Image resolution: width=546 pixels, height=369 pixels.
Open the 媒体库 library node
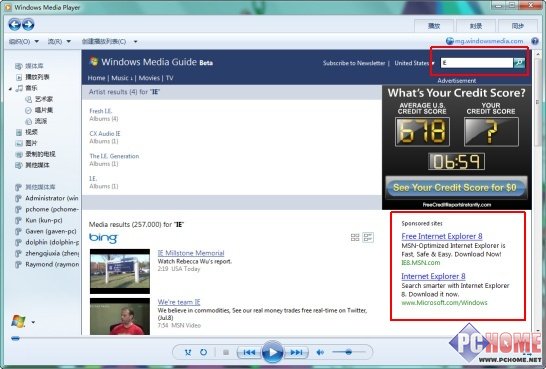click(34, 66)
